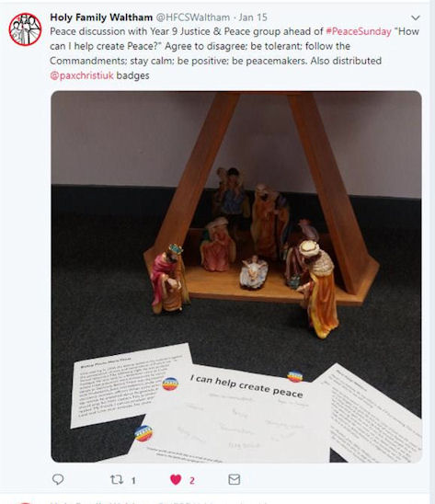The height and width of the screenshot is (504, 435).
Task: Send tweet via envelope message icon
Action: coord(235,479)
